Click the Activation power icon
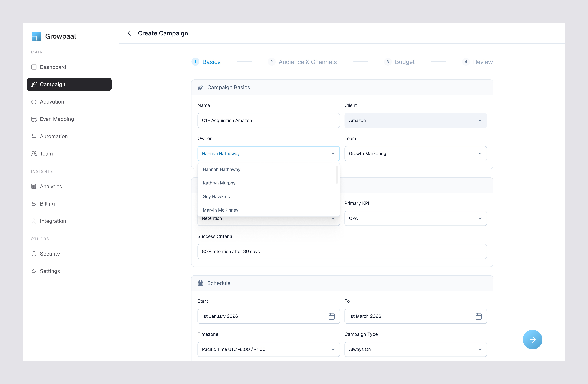The height and width of the screenshot is (384, 588). point(34,102)
